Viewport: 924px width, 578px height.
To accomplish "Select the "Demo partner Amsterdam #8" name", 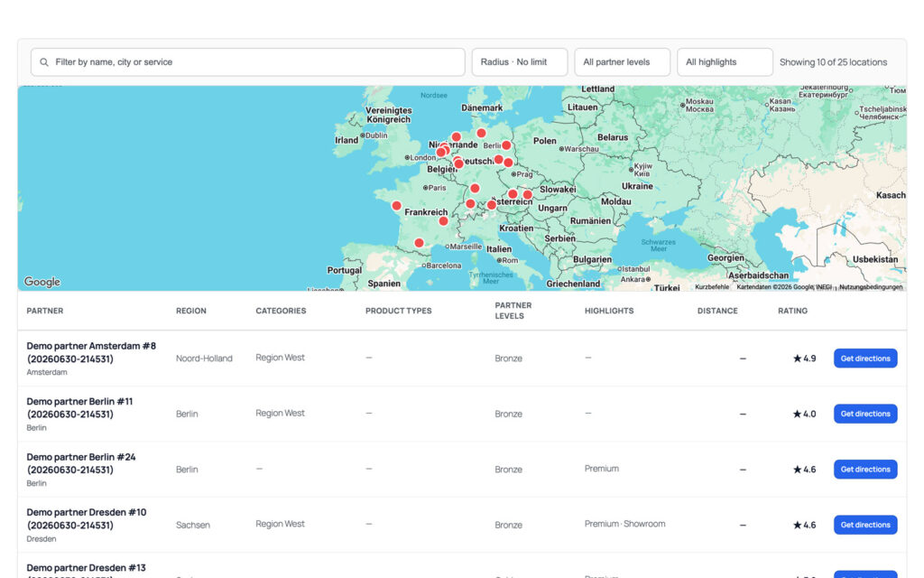I will [91, 352].
